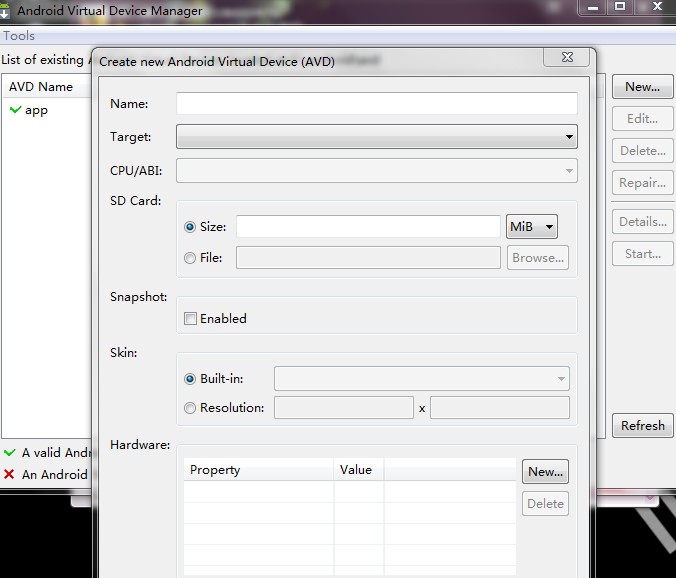Open the Built-in skin dropdown
The height and width of the screenshot is (578, 676).
[x=422, y=379]
